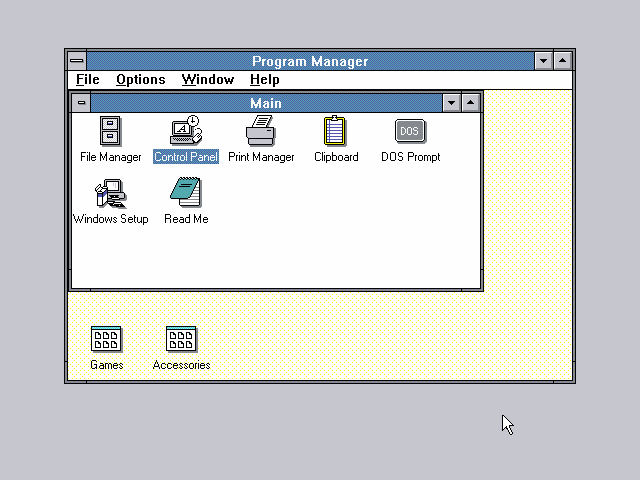Screen dimensions: 640x480
Task: Select the Read Me notepad icon
Action: 185,193
